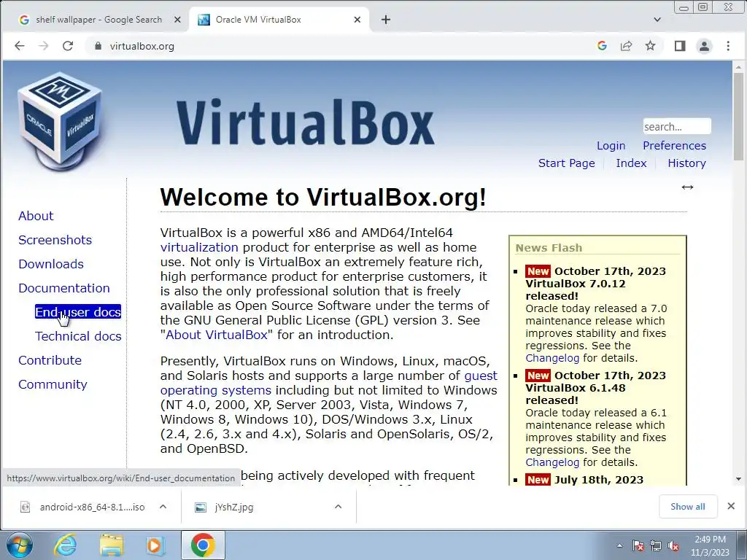The image size is (747, 560).
Task: Click the padlock site info icon
Action: 98,46
